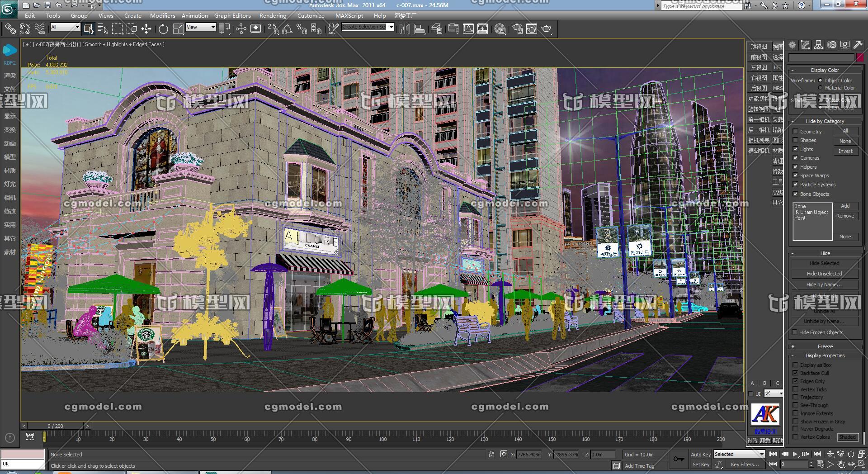868x474 pixels.
Task: Uncheck the Particle Systems checkbox
Action: (x=796, y=185)
